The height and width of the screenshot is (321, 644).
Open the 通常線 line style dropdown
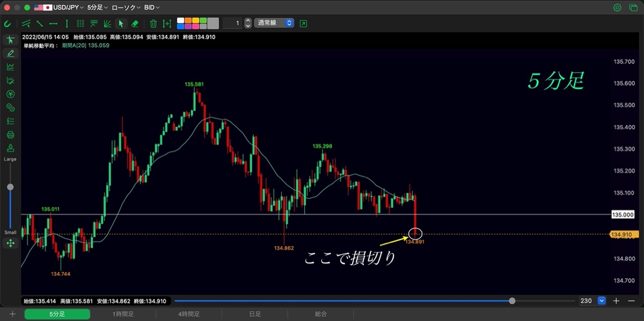click(274, 24)
